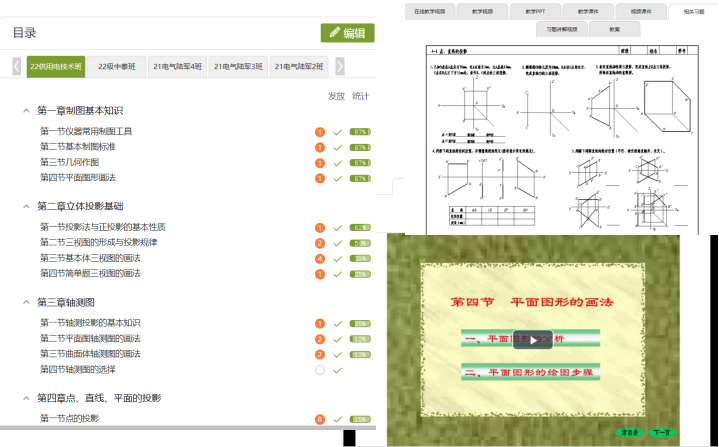Click the green 编辑 edit button
This screenshot has width=719, height=447.
348,33
